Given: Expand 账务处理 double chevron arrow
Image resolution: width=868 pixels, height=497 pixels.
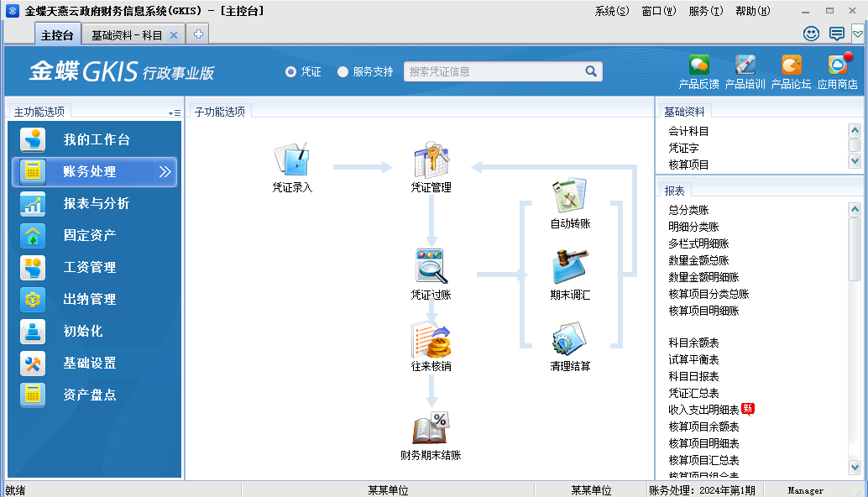Looking at the screenshot, I should [x=165, y=171].
